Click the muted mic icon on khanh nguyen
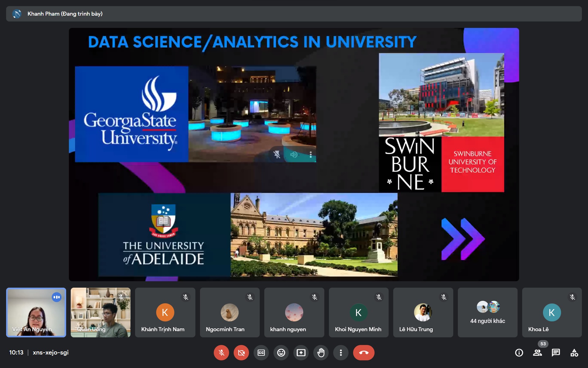This screenshot has width=588, height=368. (315, 297)
